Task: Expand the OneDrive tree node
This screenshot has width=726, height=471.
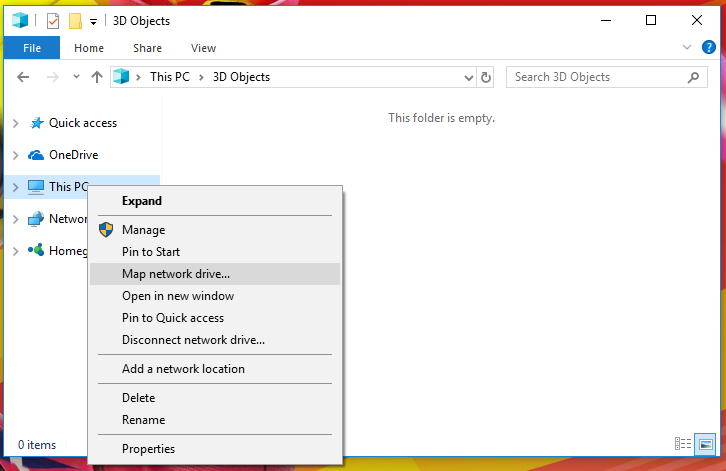Action: pyautogui.click(x=15, y=155)
